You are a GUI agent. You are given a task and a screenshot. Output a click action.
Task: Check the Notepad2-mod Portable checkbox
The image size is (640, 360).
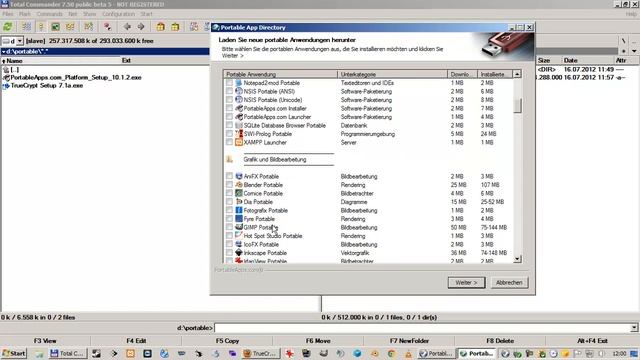point(229,83)
